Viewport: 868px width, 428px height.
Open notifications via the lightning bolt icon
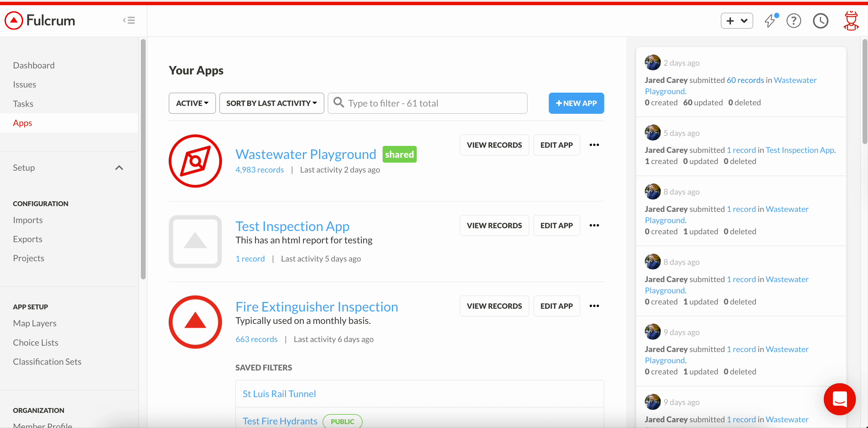click(770, 21)
